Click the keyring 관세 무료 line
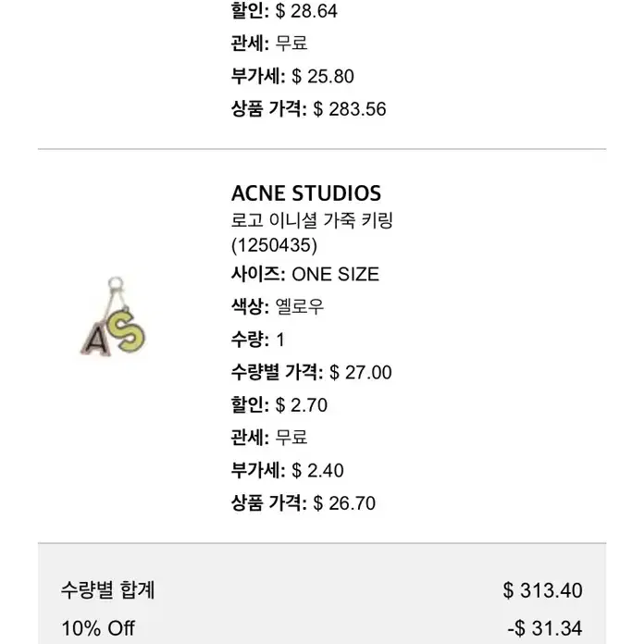 pyautogui.click(x=269, y=438)
